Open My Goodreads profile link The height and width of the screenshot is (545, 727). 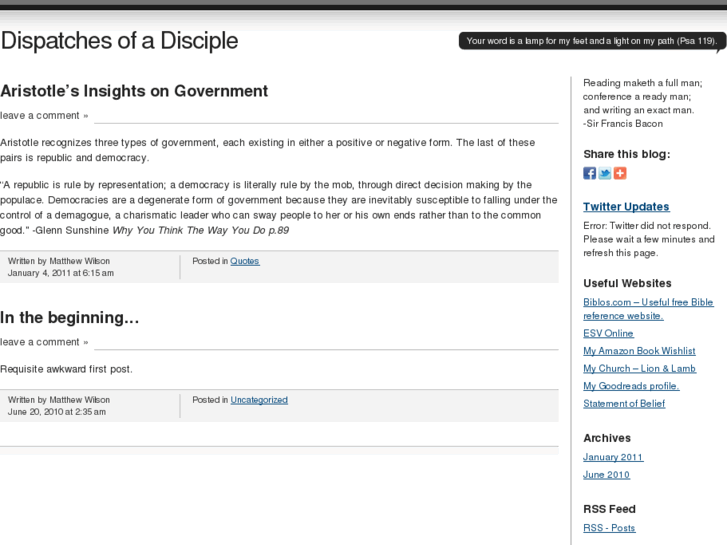(631, 386)
